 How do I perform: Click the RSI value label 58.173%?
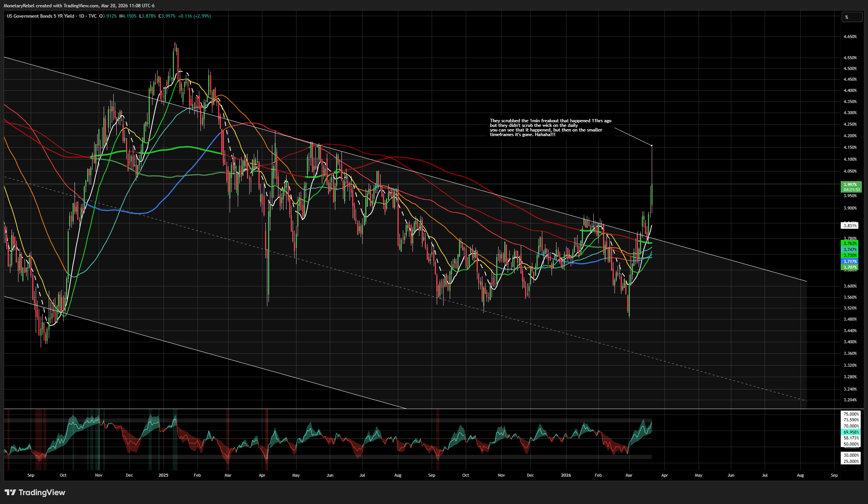851,438
